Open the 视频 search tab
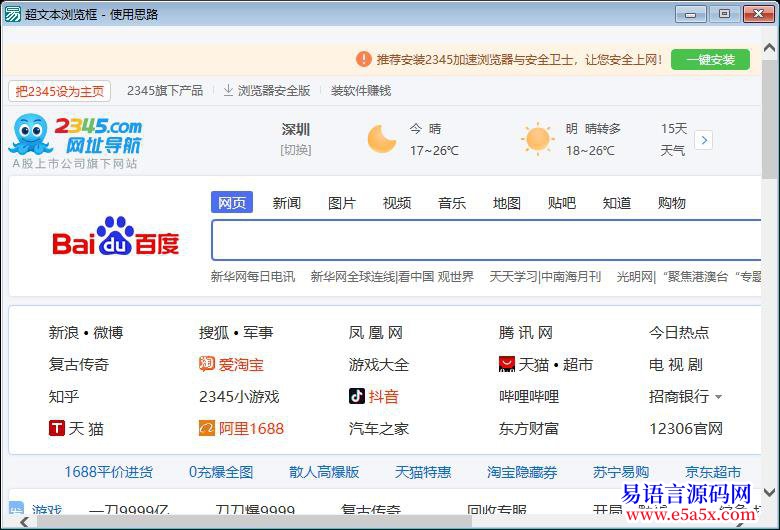Viewport: 780px width, 530px height. point(396,203)
